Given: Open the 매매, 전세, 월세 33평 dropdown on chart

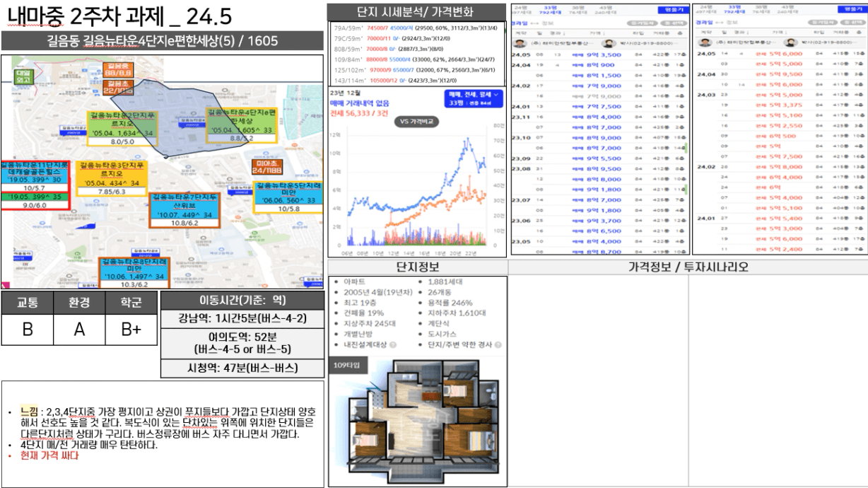Looking at the screenshot, I should click(473, 99).
